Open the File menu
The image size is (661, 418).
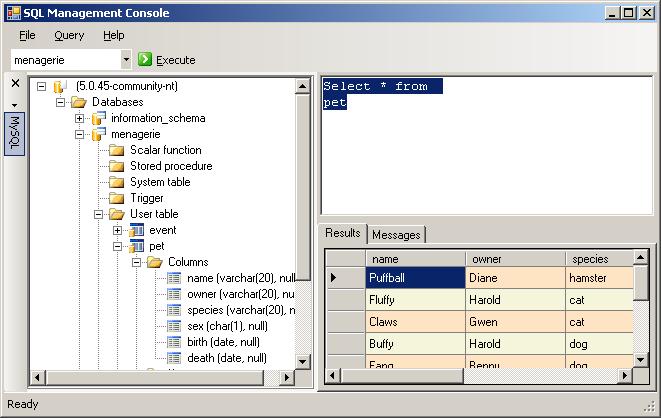click(27, 35)
